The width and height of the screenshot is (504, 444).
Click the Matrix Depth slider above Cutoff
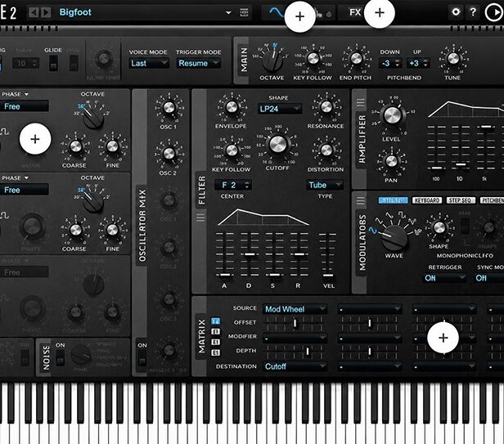click(x=294, y=352)
